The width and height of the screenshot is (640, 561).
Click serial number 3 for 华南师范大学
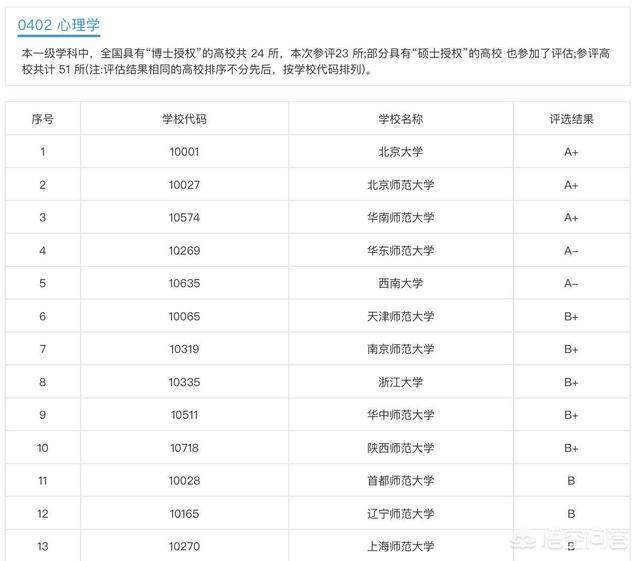(42, 218)
